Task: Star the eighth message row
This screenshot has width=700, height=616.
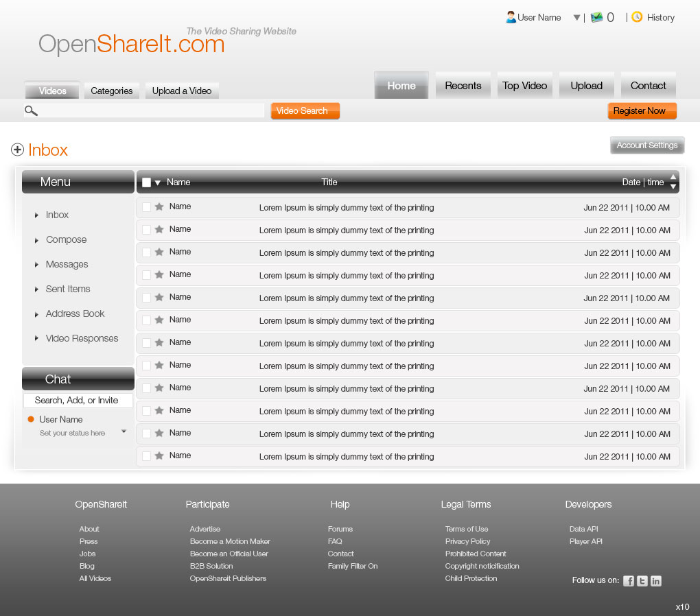Action: click(x=159, y=365)
